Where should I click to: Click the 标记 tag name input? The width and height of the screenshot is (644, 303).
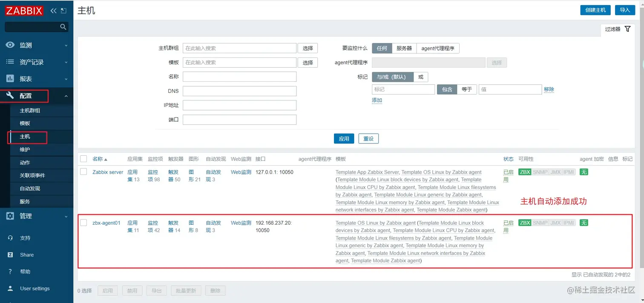[403, 89]
